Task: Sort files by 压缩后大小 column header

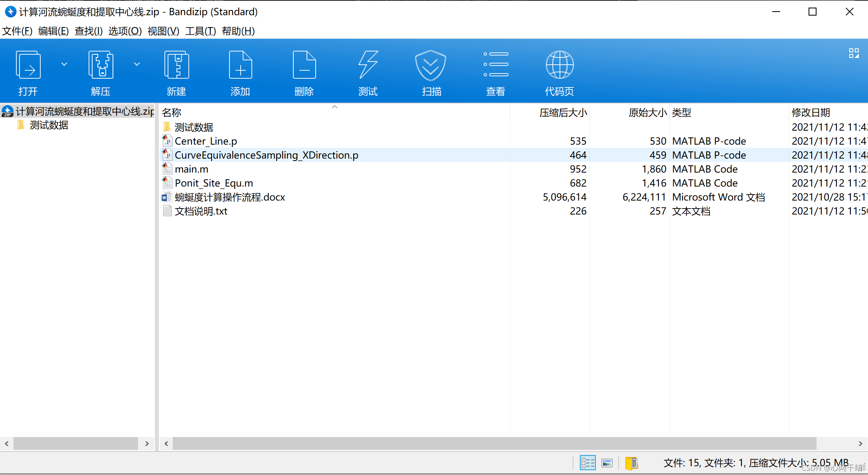Action: [x=563, y=113]
